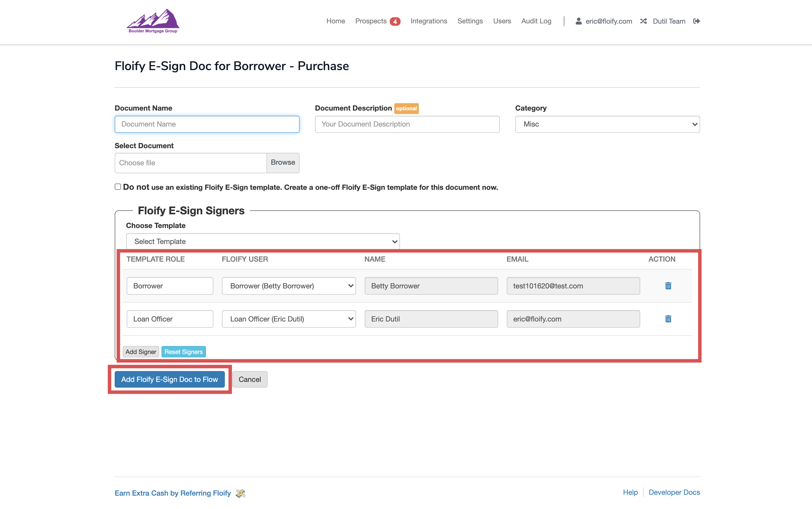Go to the Integrations menu
The height and width of the screenshot is (509, 812).
pos(429,21)
